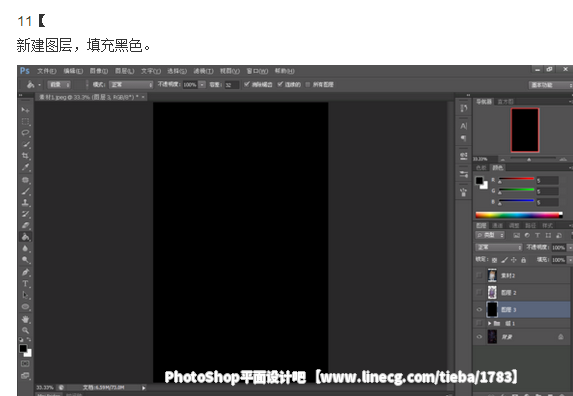Image resolution: width=573 pixels, height=396 pixels.
Task: Enable the 所有图层 all layers checkbox
Action: click(308, 84)
